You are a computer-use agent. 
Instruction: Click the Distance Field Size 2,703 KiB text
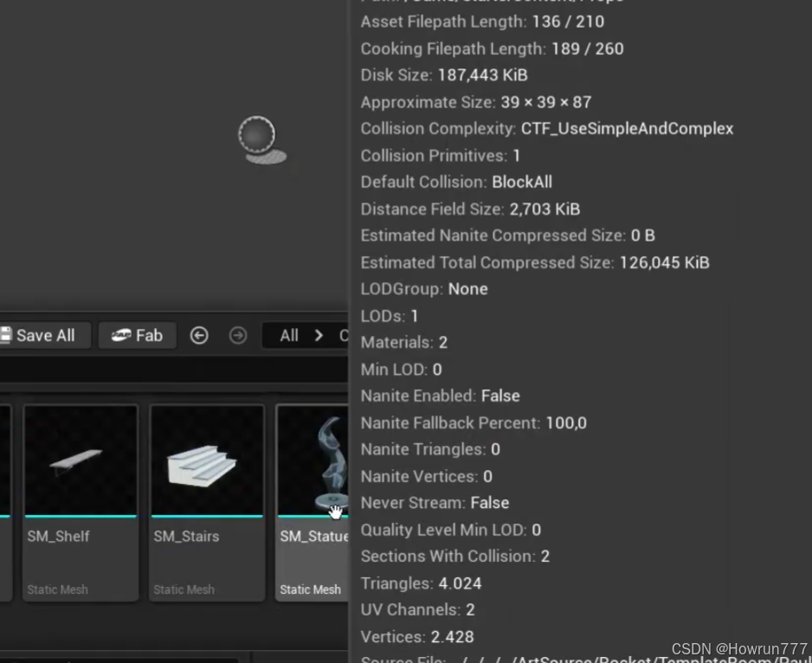(x=470, y=209)
